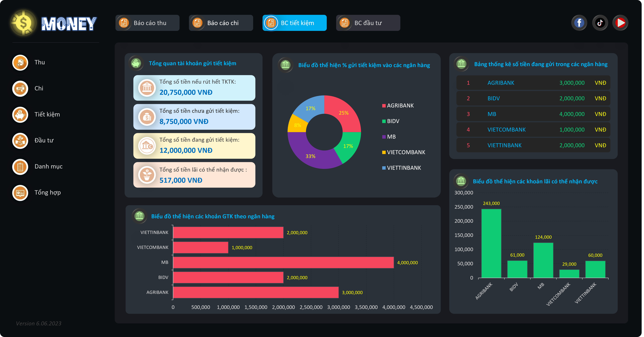Click the 517,000 VNĐ interest card
This screenshot has height=337, width=644.
[194, 175]
